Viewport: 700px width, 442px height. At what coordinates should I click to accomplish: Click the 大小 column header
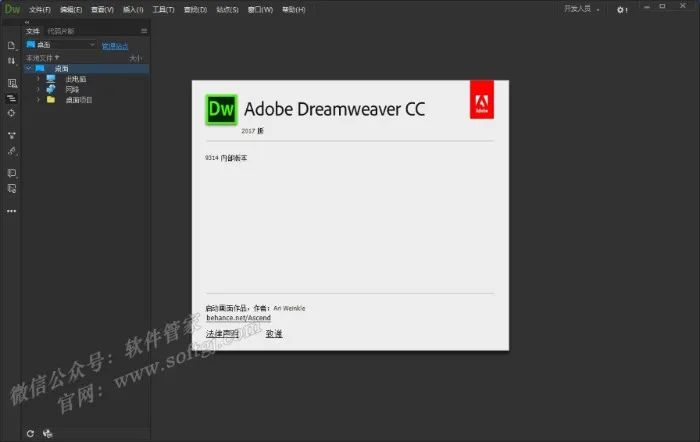coord(135,58)
